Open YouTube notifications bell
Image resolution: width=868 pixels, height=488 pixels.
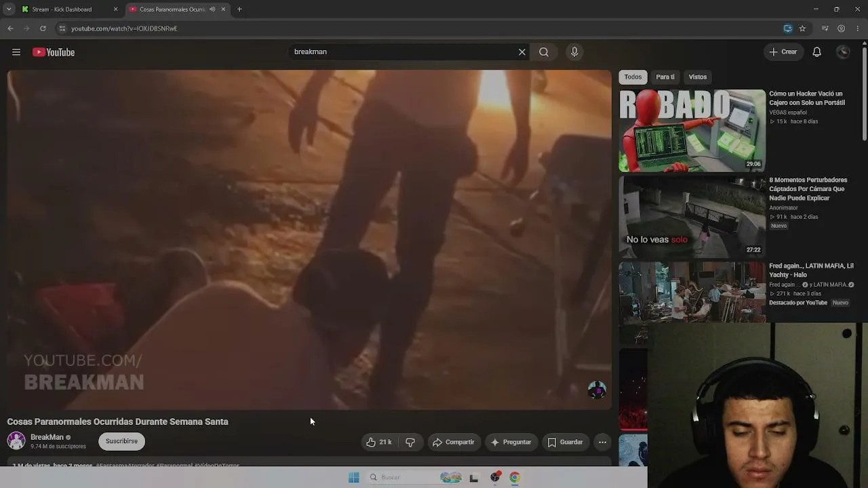817,52
